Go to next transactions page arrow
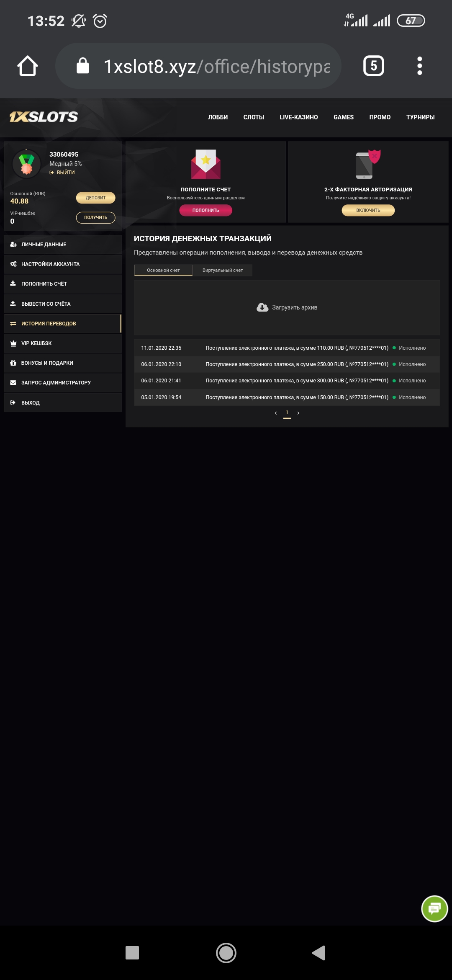 point(298,413)
